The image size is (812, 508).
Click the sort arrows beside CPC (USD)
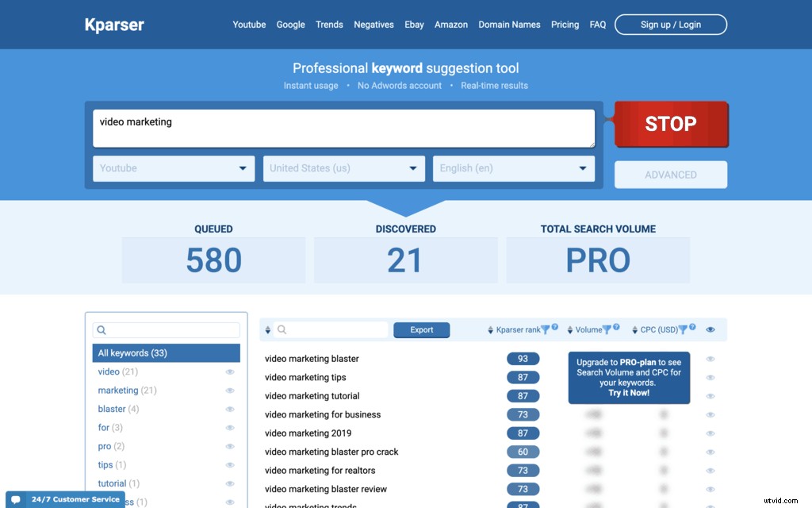click(634, 329)
